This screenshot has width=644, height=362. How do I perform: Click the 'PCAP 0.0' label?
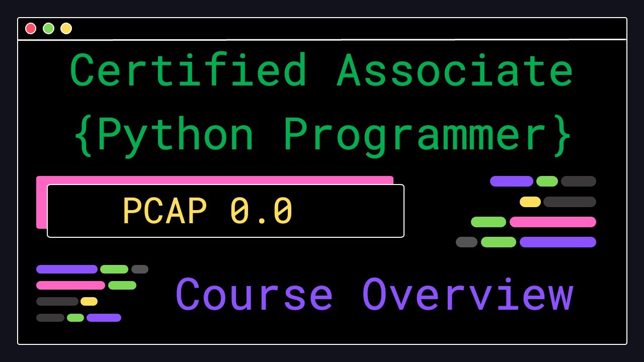pyautogui.click(x=208, y=212)
